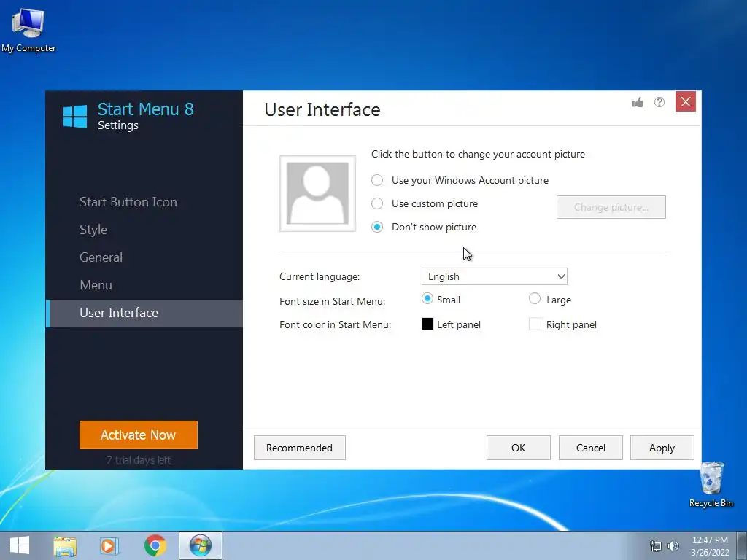Confirm settings with OK button
This screenshot has height=560, width=747.
[x=519, y=448]
